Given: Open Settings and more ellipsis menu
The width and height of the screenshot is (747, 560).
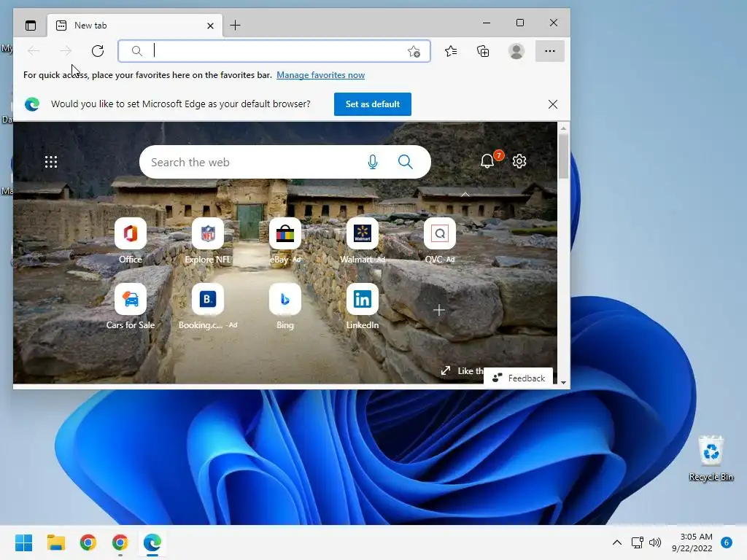Looking at the screenshot, I should pyautogui.click(x=550, y=51).
